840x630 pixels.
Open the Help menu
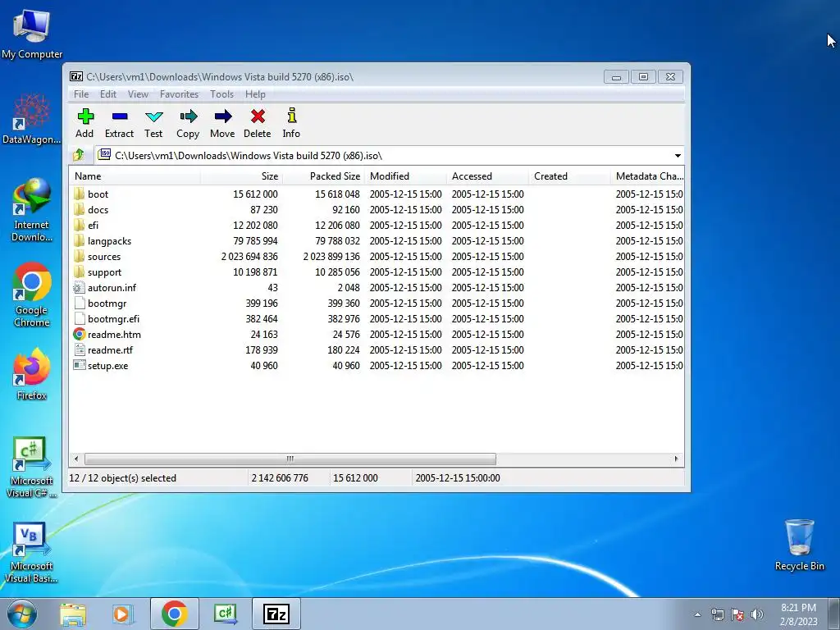256,94
